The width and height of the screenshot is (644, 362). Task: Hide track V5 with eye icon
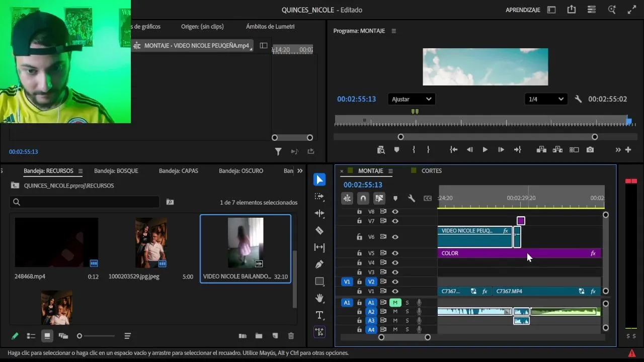[x=395, y=253]
